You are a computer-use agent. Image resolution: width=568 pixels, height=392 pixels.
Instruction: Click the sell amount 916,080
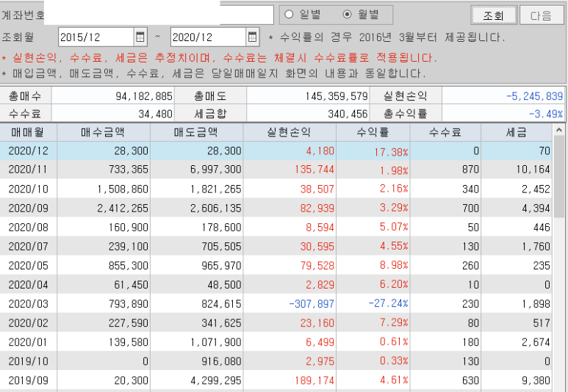pos(221,361)
